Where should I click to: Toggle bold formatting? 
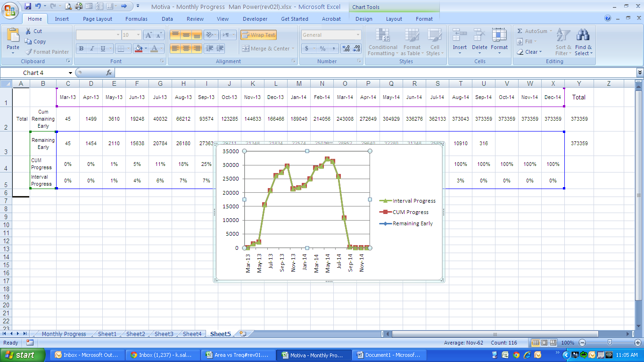tap(81, 49)
